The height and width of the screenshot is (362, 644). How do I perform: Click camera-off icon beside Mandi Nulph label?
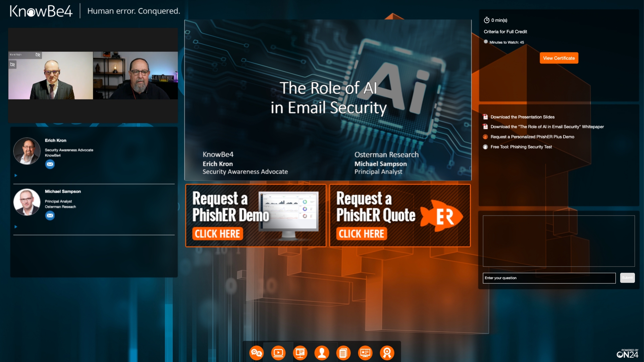[x=38, y=55]
